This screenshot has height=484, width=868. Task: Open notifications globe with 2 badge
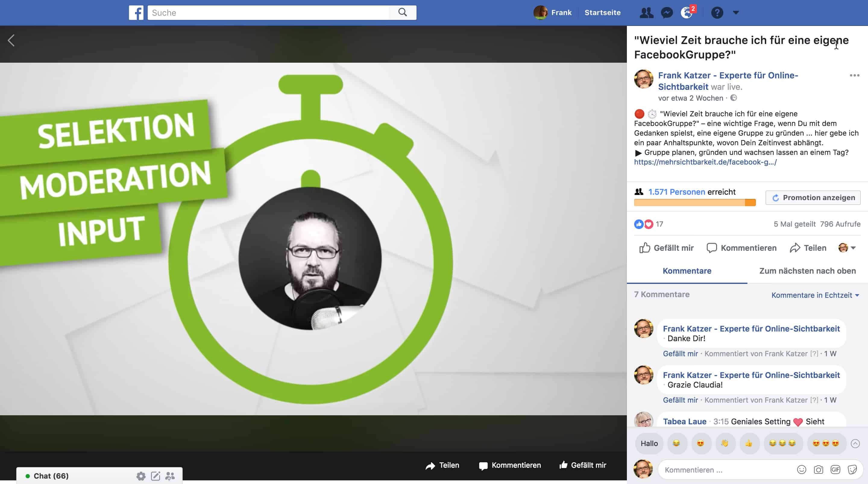687,12
